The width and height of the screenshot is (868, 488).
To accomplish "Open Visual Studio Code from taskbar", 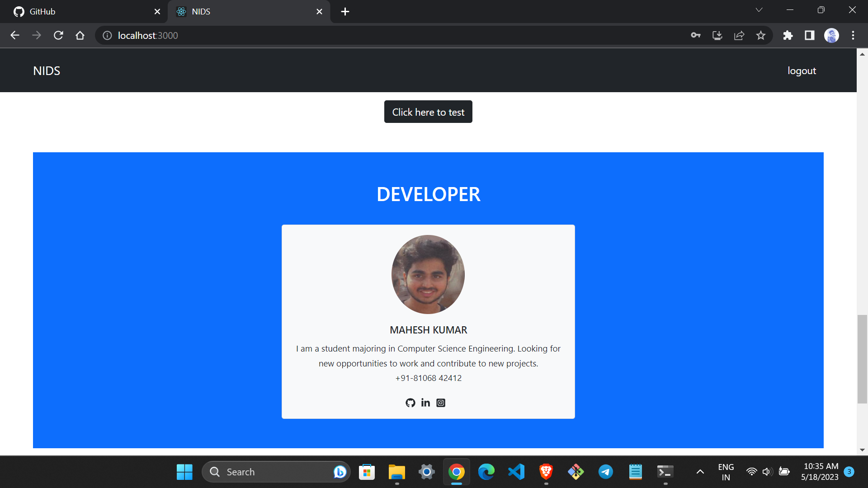I will click(x=516, y=472).
